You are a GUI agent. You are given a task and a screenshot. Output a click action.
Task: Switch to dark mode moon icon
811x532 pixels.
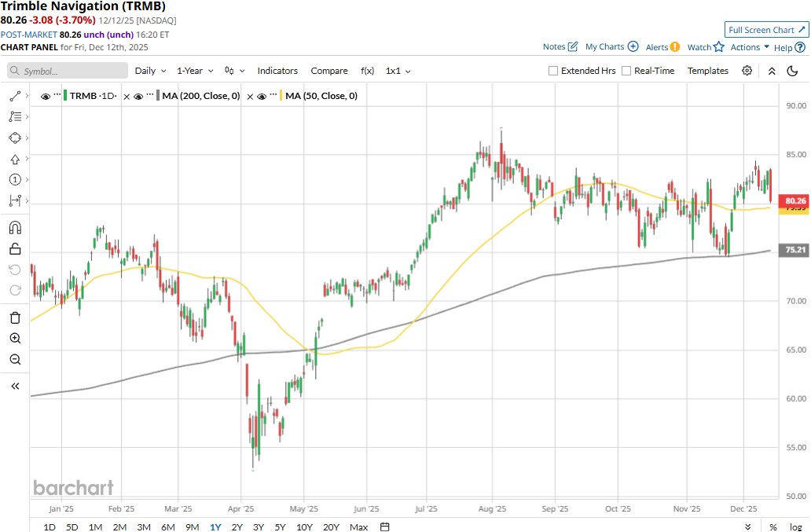(792, 71)
